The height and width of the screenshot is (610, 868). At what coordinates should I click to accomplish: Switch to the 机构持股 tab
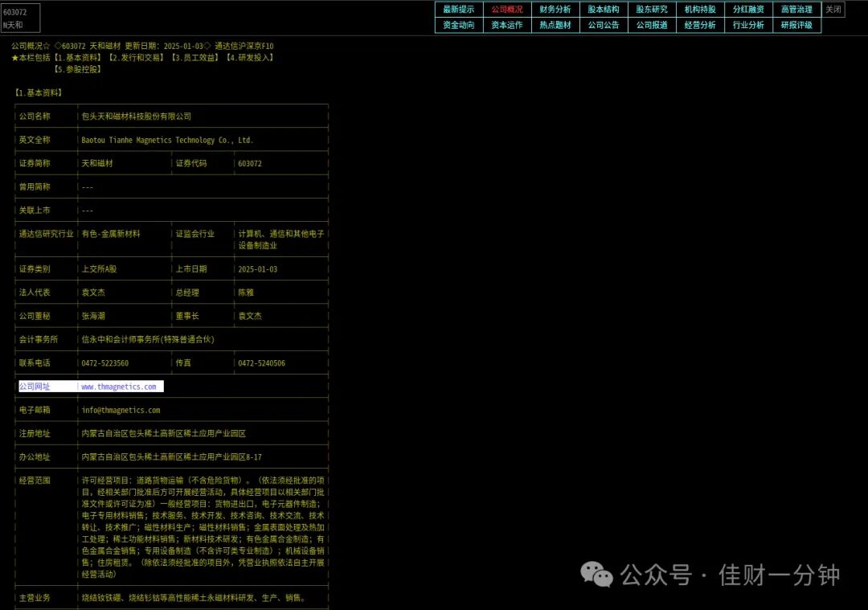coord(700,10)
